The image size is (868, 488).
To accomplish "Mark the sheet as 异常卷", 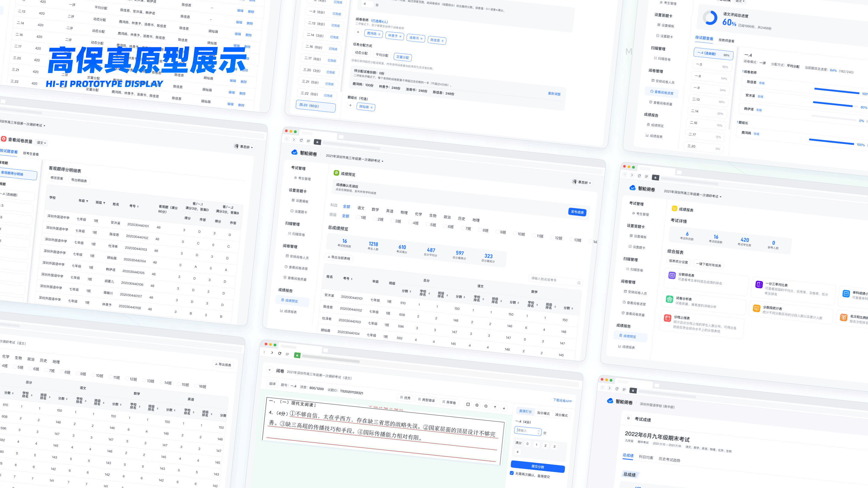I will (x=449, y=403).
